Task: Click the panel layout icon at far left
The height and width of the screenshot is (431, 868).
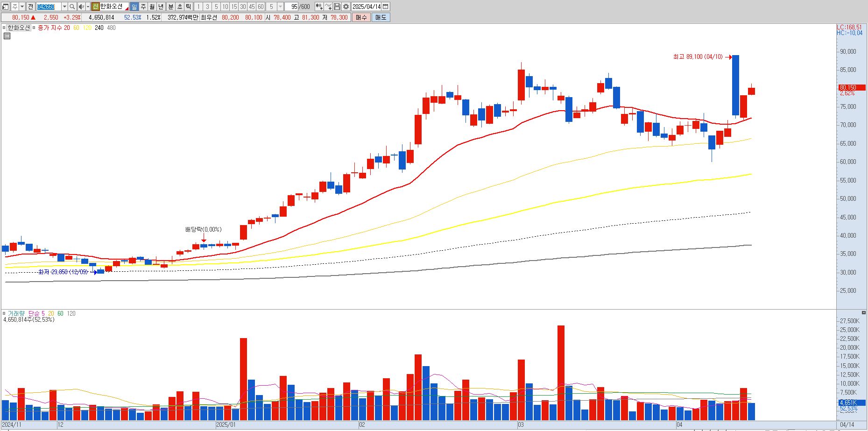Action: point(6,7)
